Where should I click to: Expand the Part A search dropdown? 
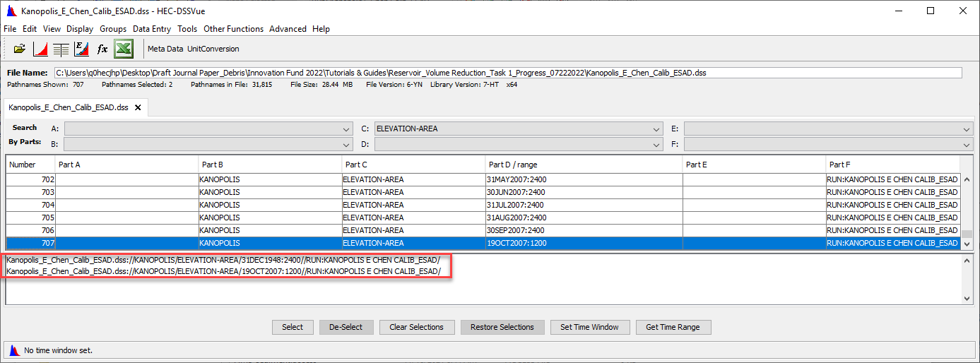(x=346, y=129)
